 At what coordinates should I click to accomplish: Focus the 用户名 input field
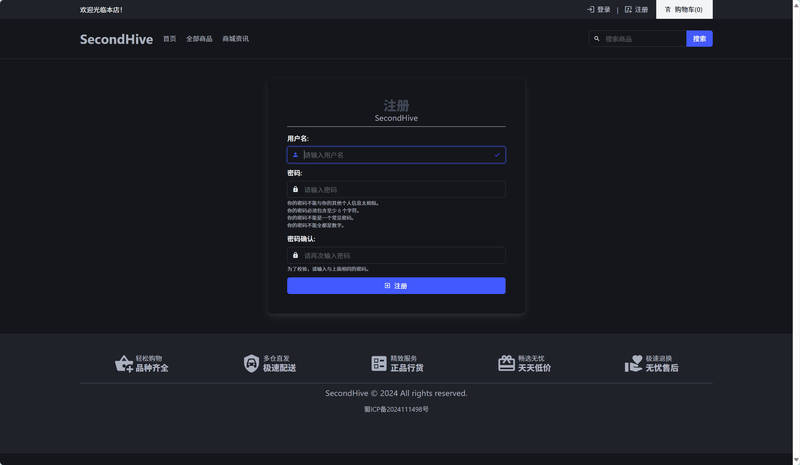point(396,155)
